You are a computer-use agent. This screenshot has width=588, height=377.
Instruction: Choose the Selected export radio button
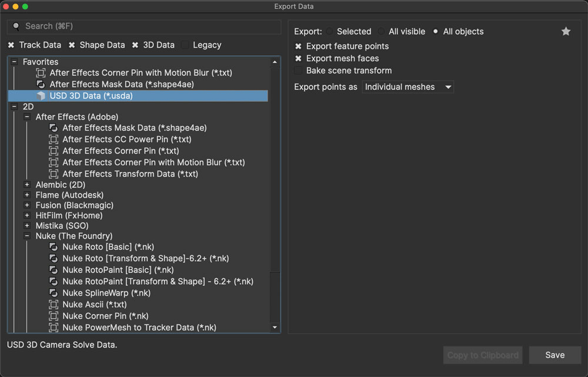329,32
